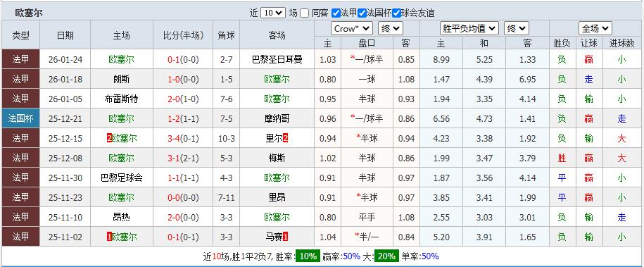
Task: Open the 1-1(1-1) score for 巴黎足球会 match
Action: tap(183, 178)
